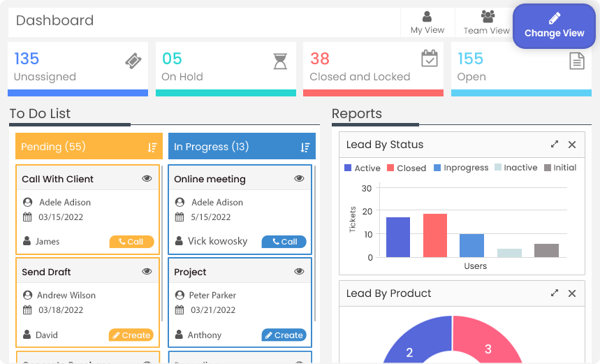View Send Draft task details
This screenshot has height=364, width=600.
(147, 271)
